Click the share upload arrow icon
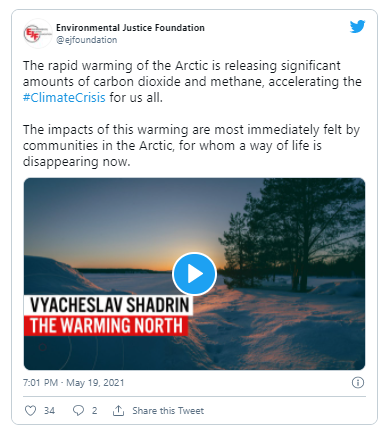This screenshot has width=386, height=432. pos(118,410)
